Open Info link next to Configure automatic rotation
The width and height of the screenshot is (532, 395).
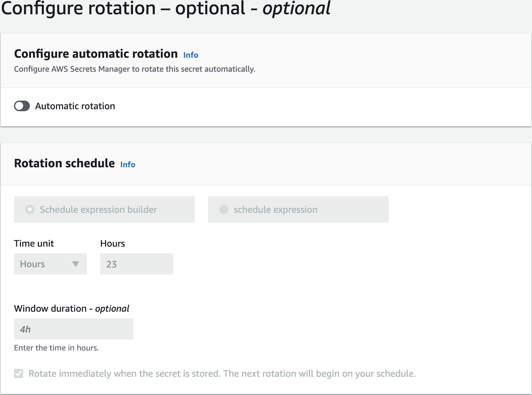pyautogui.click(x=191, y=55)
